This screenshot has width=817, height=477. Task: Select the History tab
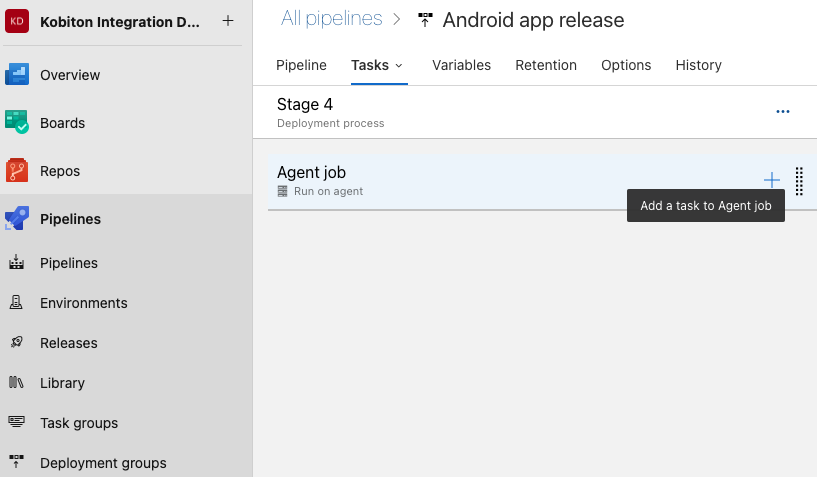point(698,65)
